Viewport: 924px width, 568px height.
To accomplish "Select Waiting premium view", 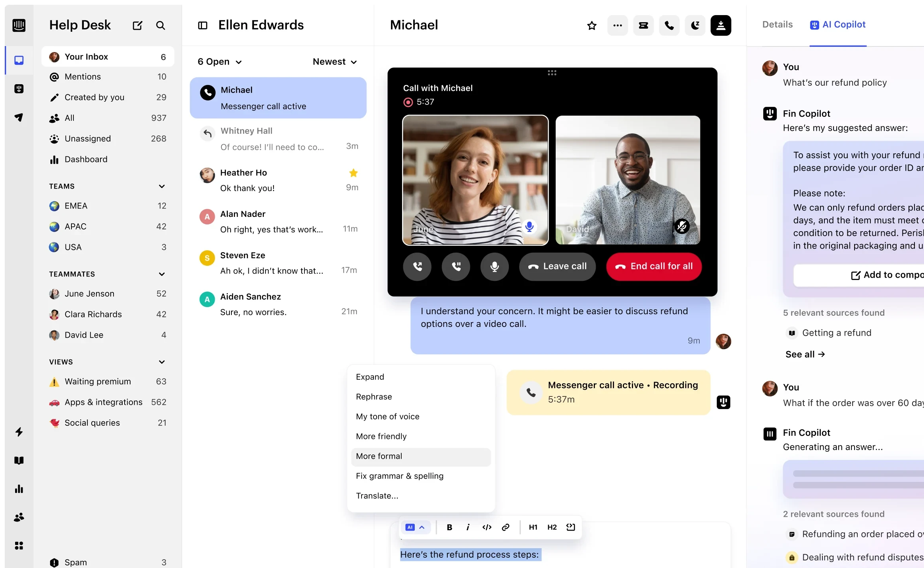I will (x=108, y=381).
